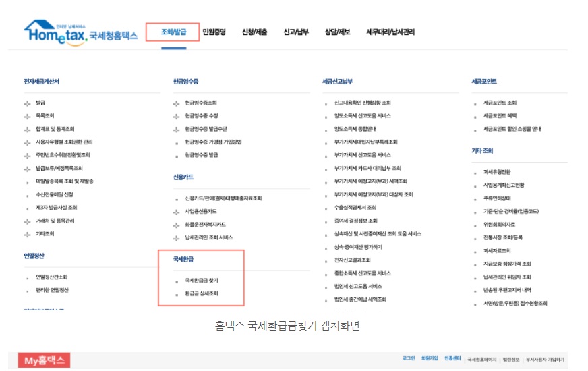Open 전통시장 조회/등록

pyautogui.click(x=503, y=237)
